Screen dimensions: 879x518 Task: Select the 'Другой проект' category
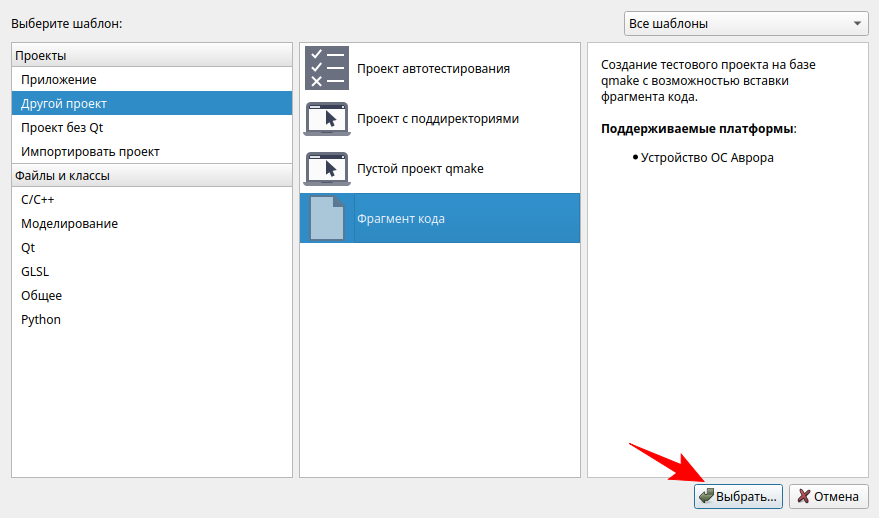pyautogui.click(x=64, y=104)
